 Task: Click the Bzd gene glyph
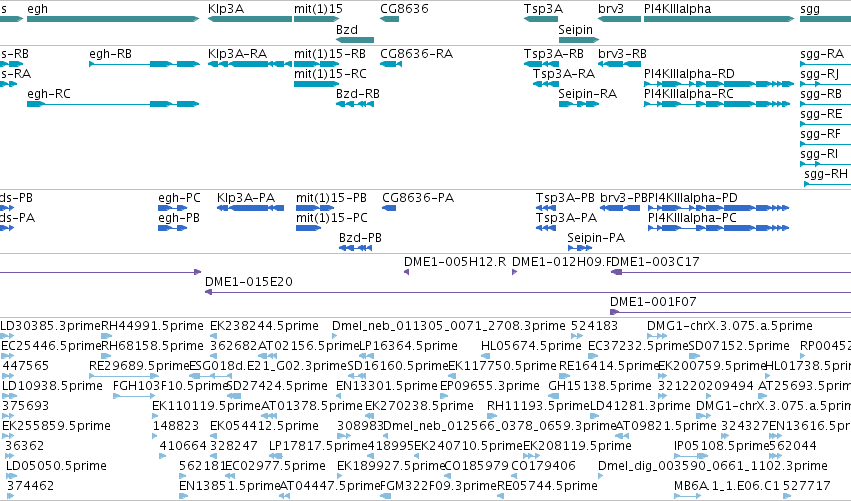click(355, 40)
